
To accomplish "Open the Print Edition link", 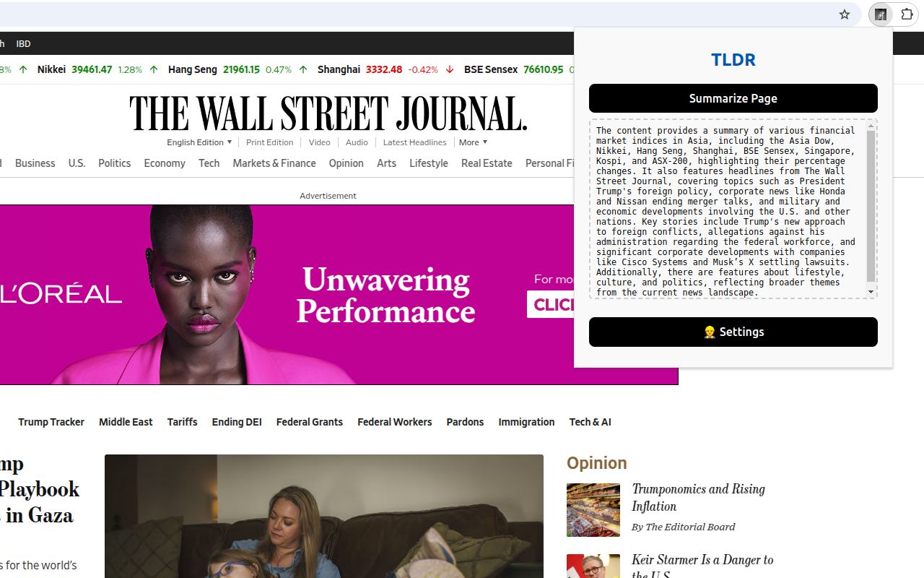I will 270,142.
